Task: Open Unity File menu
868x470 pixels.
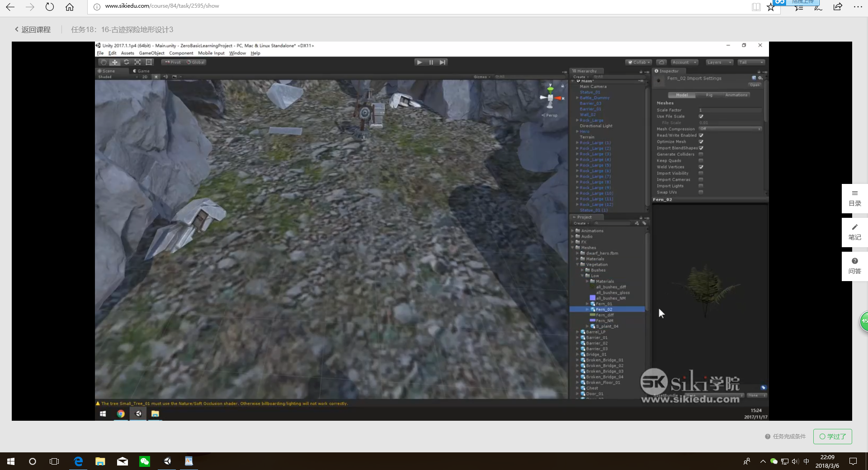Action: tap(100, 53)
